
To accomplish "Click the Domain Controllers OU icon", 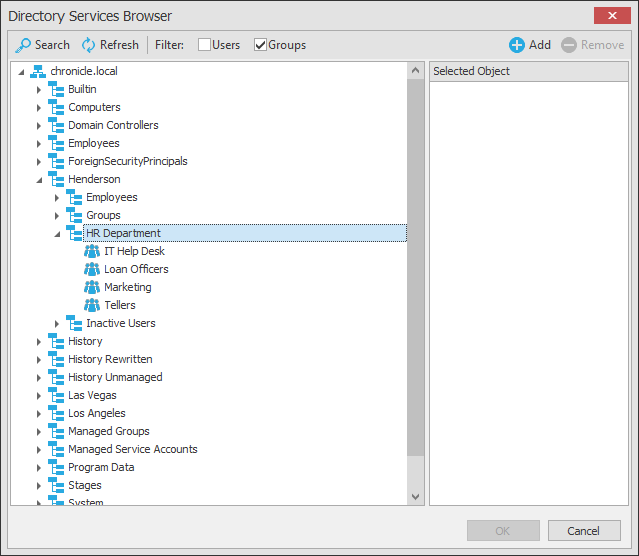I will pos(56,125).
